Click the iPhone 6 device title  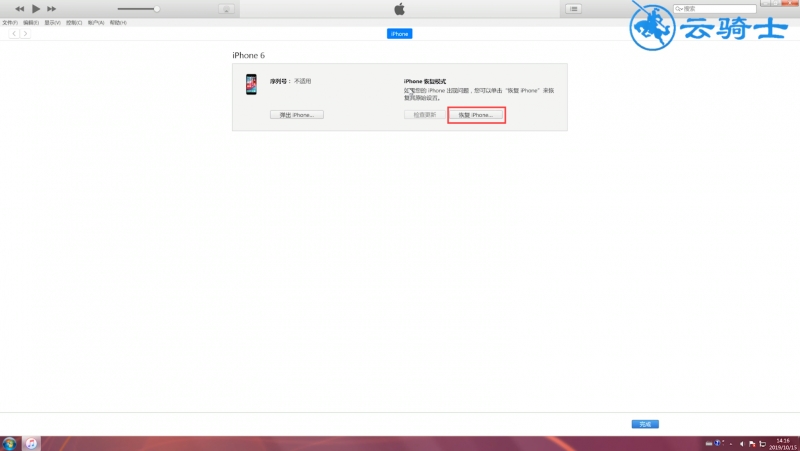[248, 55]
